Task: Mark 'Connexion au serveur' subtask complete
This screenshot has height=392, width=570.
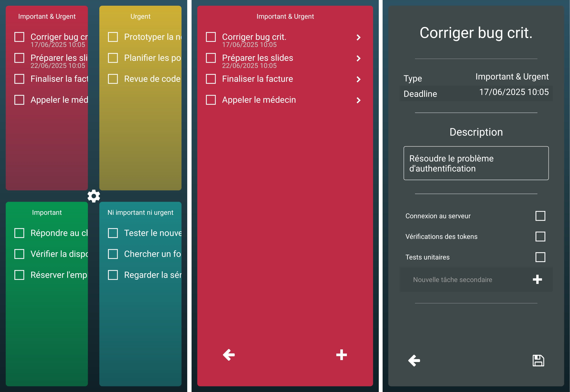Action: [x=540, y=216]
